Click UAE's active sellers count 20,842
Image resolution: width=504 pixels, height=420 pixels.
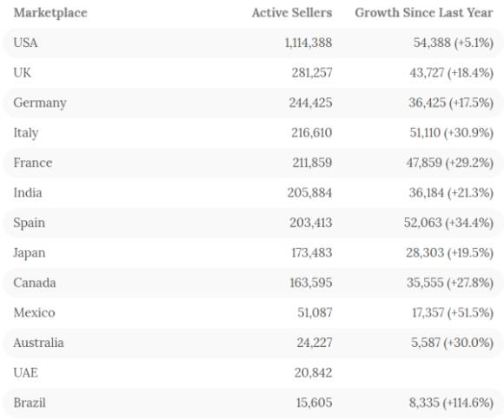coord(313,373)
